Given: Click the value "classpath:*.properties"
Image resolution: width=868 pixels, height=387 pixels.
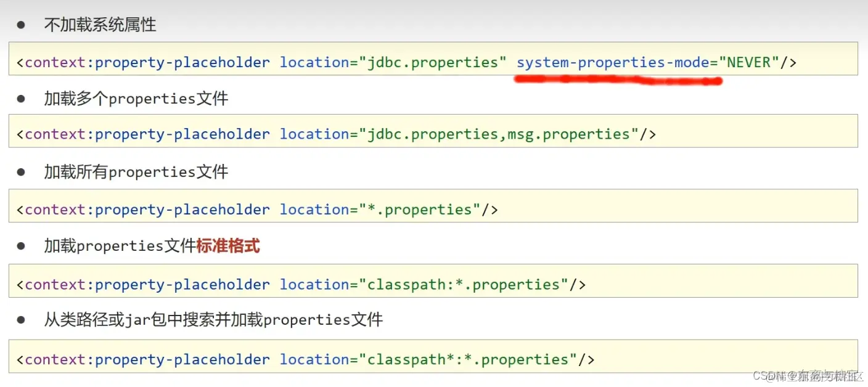Looking at the screenshot, I should click(x=464, y=285).
